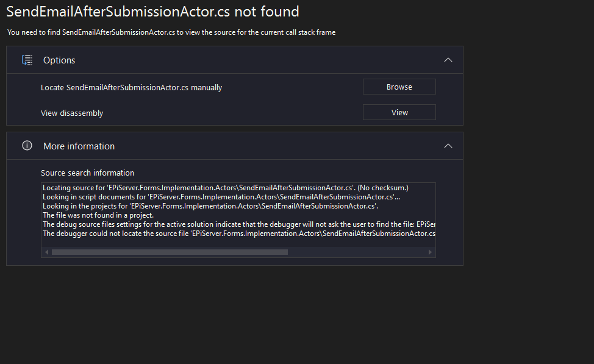Collapse the Options section chevron
The width and height of the screenshot is (594, 364).
click(x=448, y=60)
